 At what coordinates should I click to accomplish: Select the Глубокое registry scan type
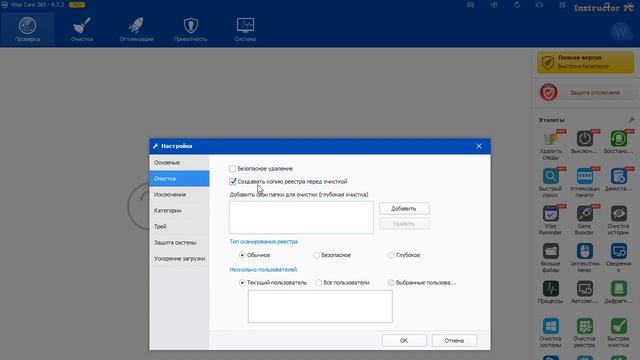tap(391, 255)
